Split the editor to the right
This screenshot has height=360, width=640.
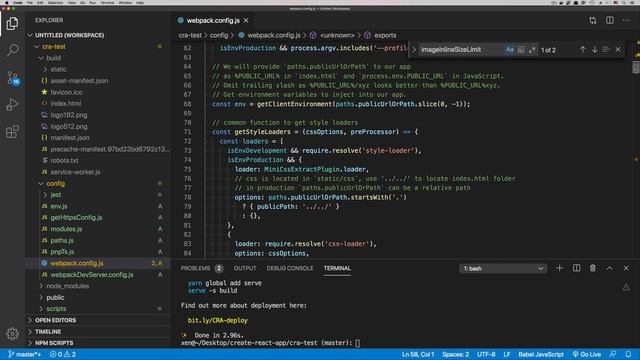(x=609, y=20)
